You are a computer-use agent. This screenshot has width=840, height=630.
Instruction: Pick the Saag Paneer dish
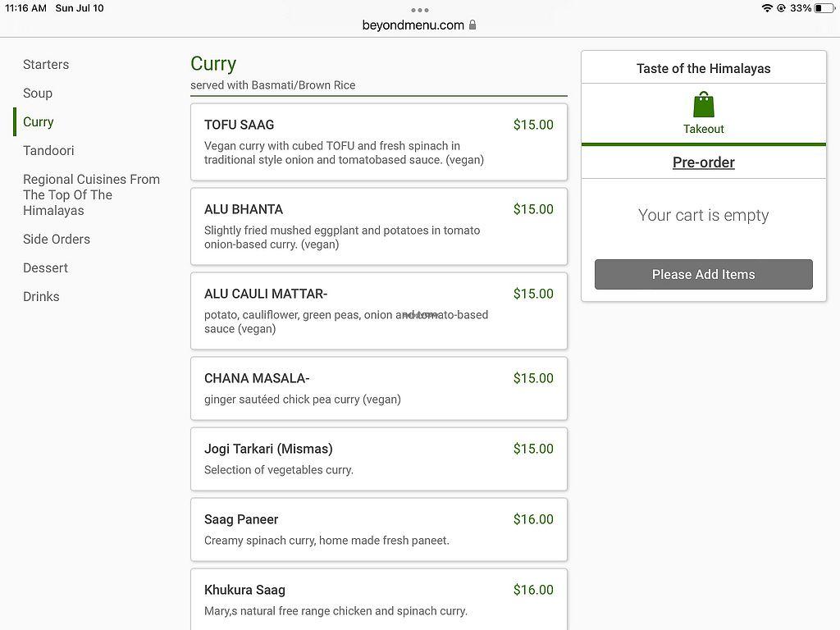coord(378,529)
